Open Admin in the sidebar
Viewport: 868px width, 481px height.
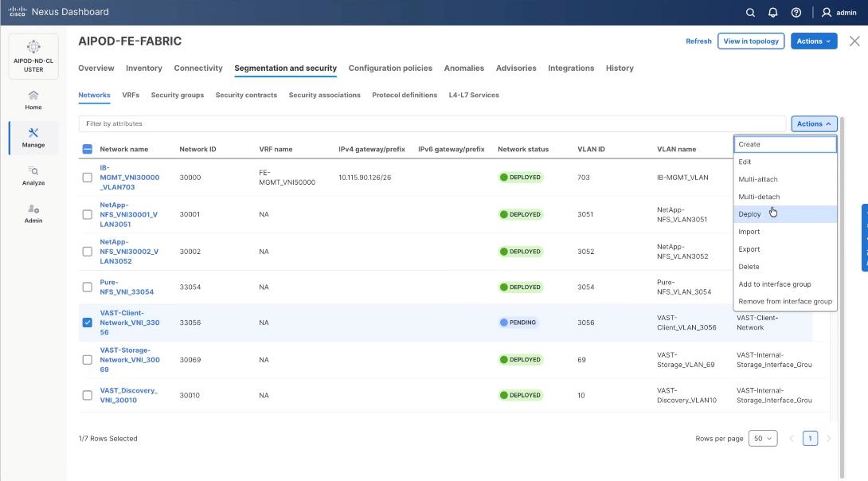(x=33, y=213)
